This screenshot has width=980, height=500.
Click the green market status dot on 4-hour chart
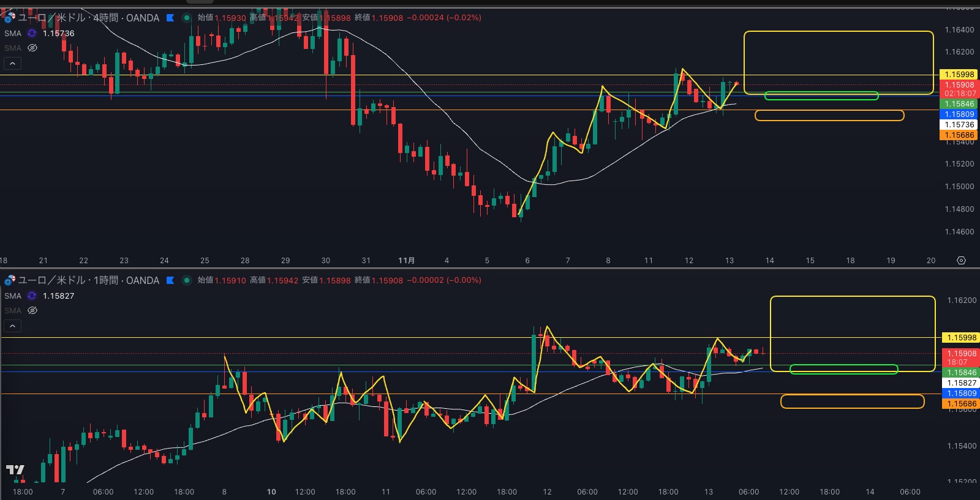(x=187, y=18)
